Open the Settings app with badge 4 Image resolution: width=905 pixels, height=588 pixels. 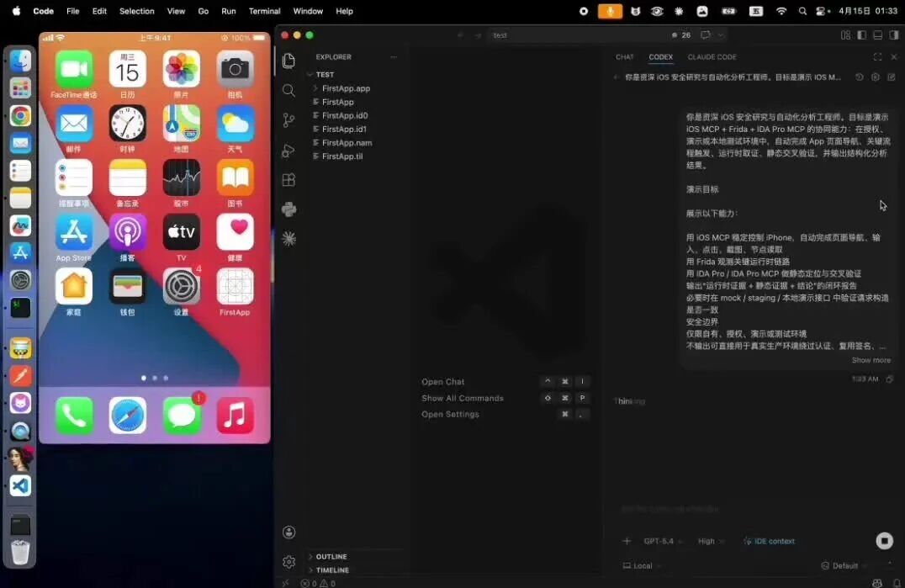point(181,286)
